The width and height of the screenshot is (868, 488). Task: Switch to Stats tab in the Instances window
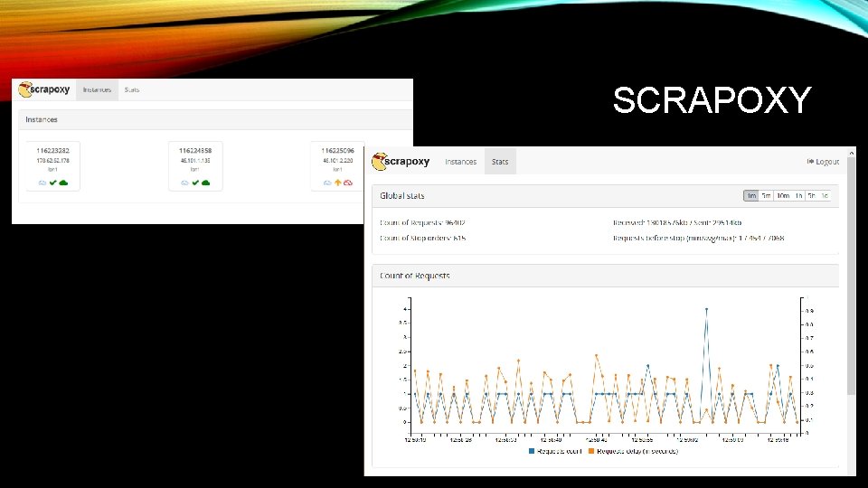click(132, 89)
